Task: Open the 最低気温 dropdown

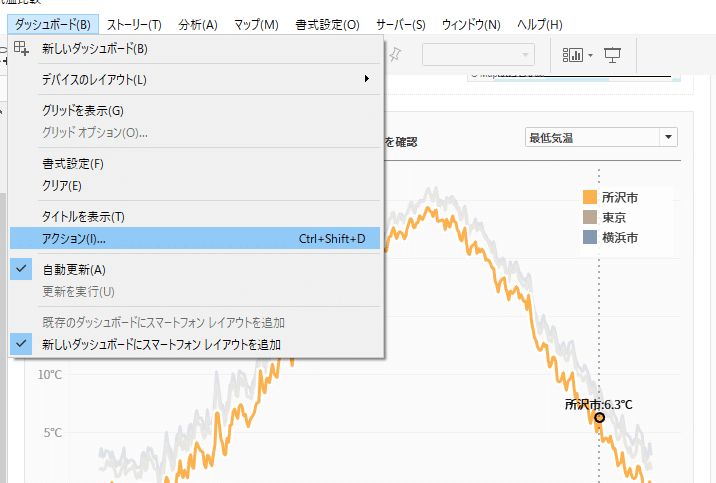Action: pyautogui.click(x=601, y=137)
